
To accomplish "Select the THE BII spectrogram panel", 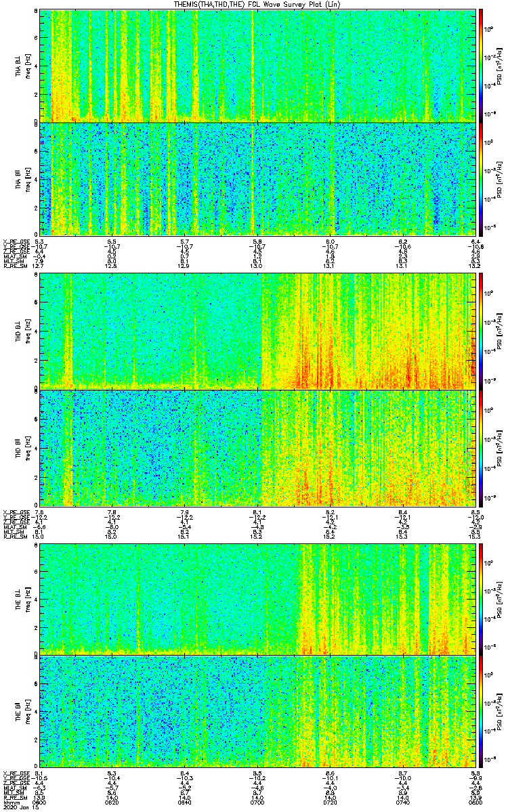I will click(257, 711).
